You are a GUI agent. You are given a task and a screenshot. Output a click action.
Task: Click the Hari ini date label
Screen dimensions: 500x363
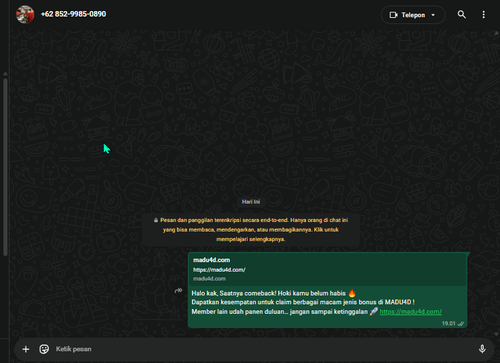pos(251,202)
